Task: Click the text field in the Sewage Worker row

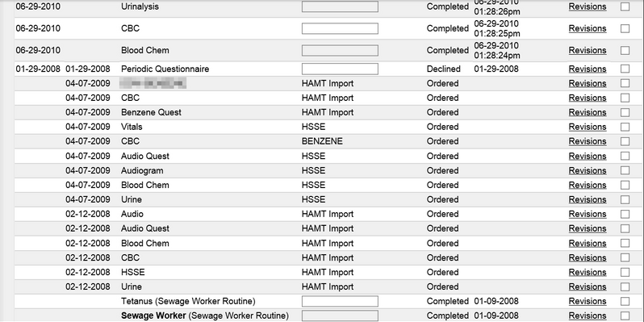Action: pyautogui.click(x=340, y=316)
